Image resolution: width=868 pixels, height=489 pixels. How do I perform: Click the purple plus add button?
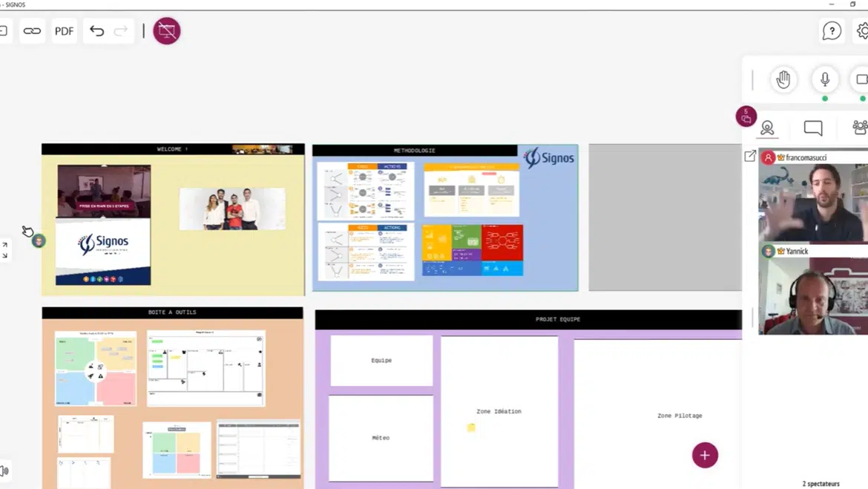705,455
